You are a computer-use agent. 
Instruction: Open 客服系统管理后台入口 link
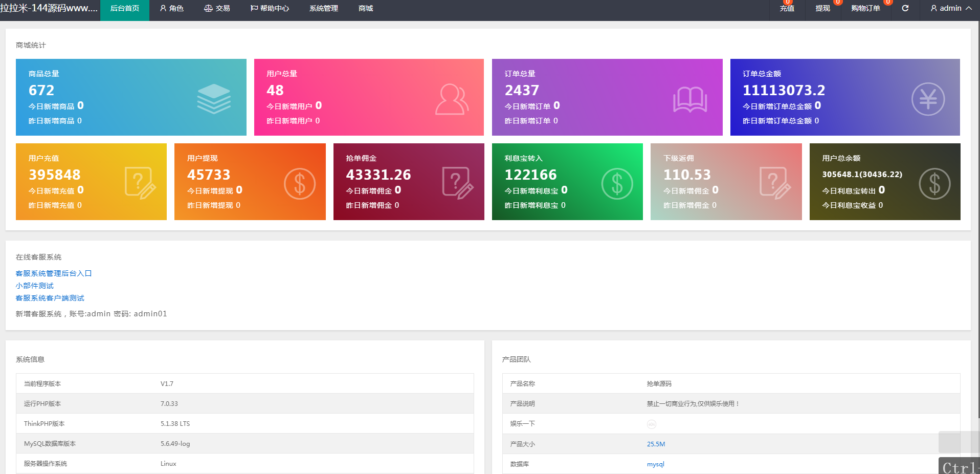(x=54, y=273)
